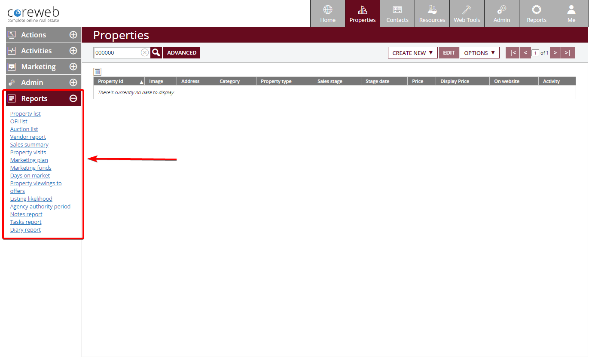Viewport: 589px width, 364px height.
Task: Click the ADVANCED search button
Action: [x=182, y=52]
